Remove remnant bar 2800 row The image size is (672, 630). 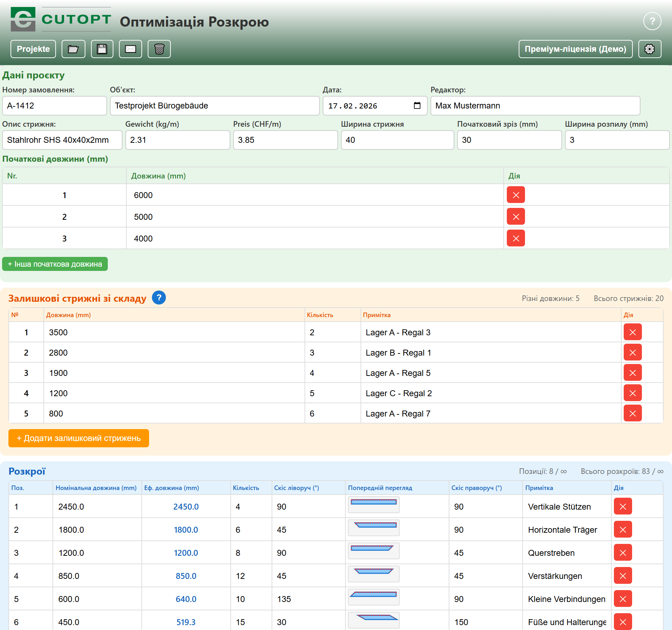(633, 352)
